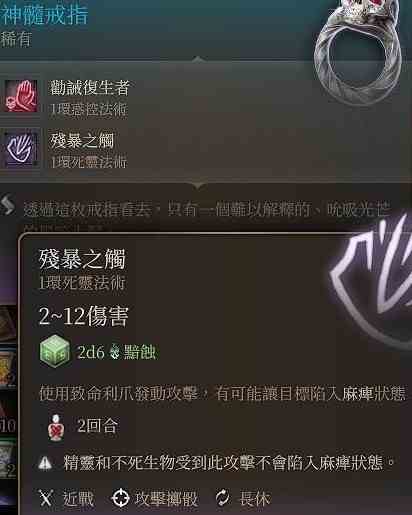This screenshot has width=412, height=515.
Task: Click the large glowing claw artwork
Action: [374, 277]
